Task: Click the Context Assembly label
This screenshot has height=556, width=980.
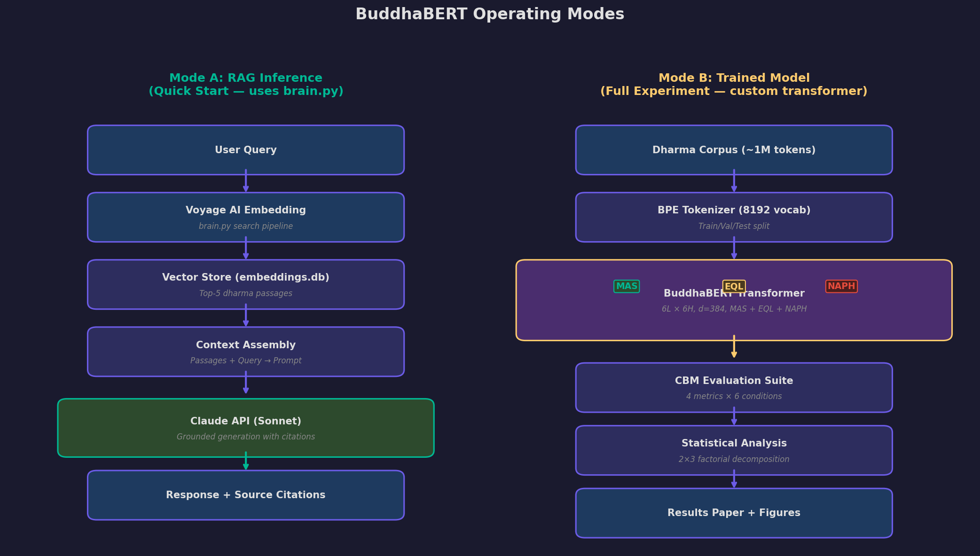Action: point(246,345)
